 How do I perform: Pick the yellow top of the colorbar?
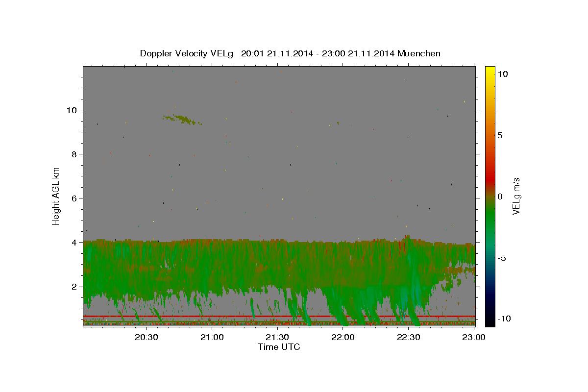490,71
